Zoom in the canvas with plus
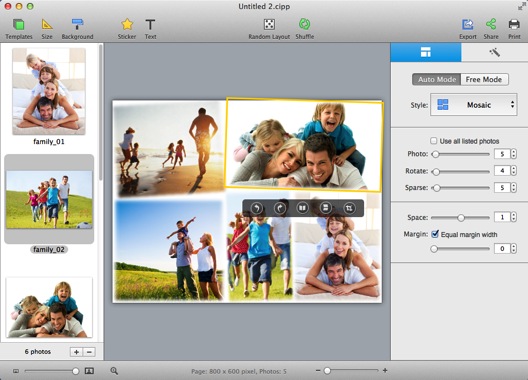This screenshot has width=528, height=380. [385, 371]
